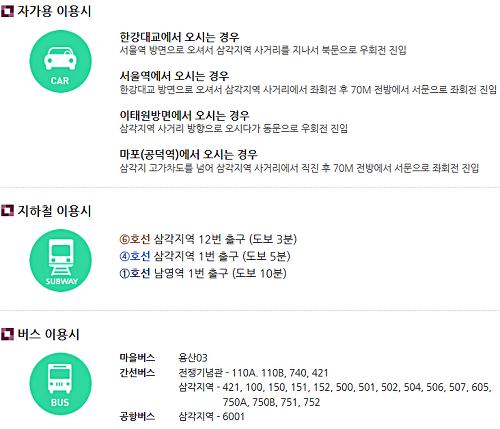The height and width of the screenshot is (429, 500).
Task: Click the 한강대교에서 오시는 경우 heading
Action: [179, 37]
